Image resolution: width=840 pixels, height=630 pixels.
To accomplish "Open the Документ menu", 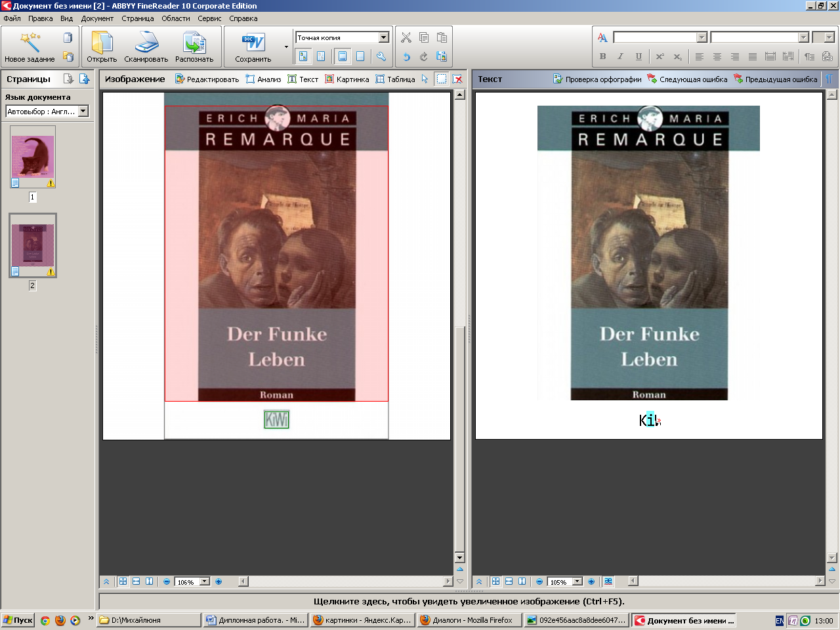I will pos(97,18).
